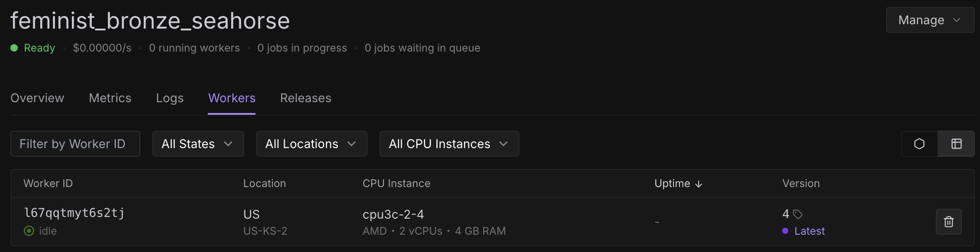This screenshot has height=252, width=980.
Task: Switch to the table layout view
Action: (956, 144)
